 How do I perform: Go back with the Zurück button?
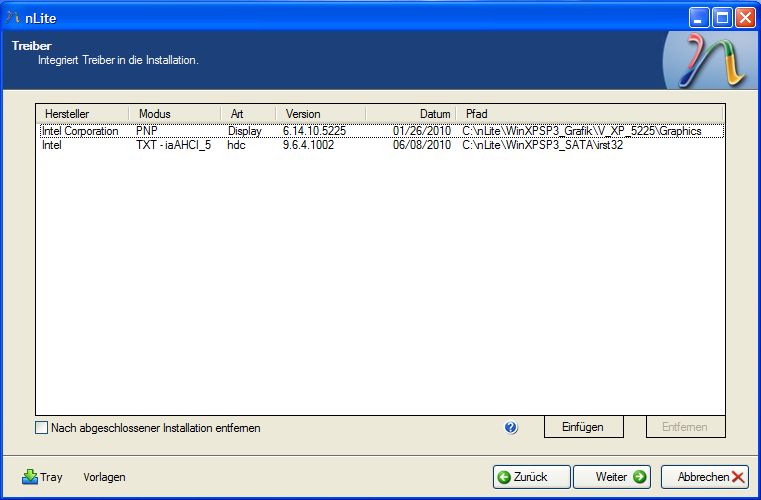click(x=532, y=477)
